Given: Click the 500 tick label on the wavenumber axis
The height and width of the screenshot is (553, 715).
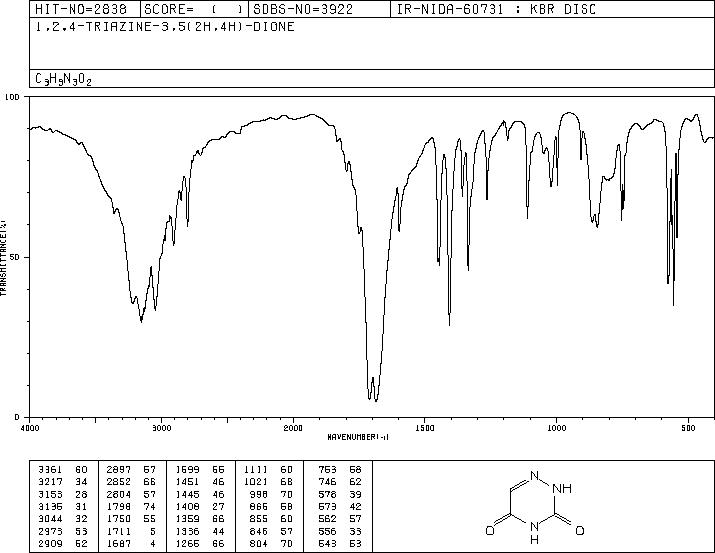Looking at the screenshot, I should click(x=688, y=428).
